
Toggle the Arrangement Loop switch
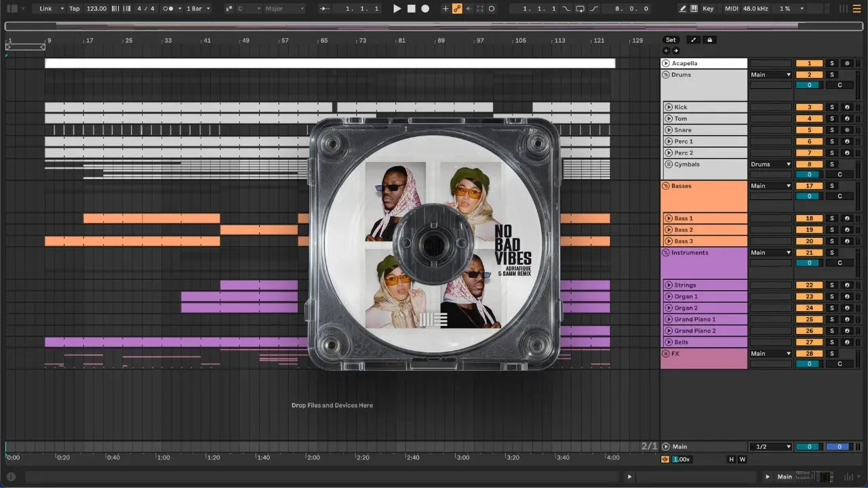(580, 9)
